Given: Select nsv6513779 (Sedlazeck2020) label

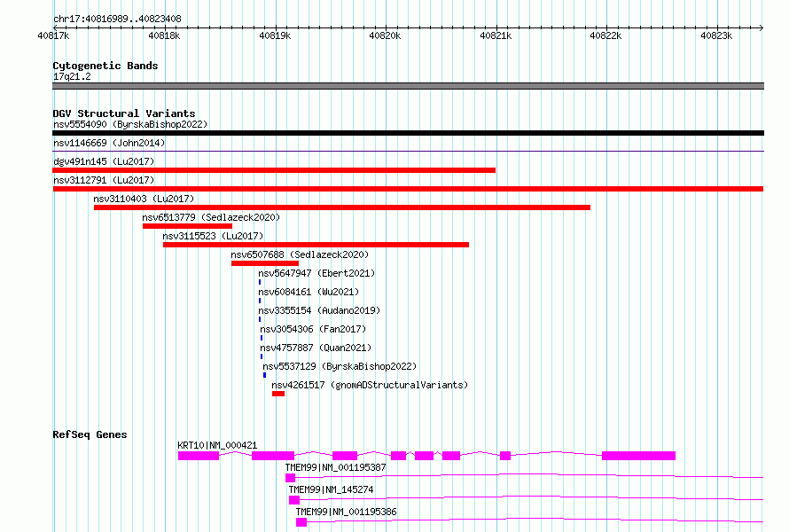Looking at the screenshot, I should [x=211, y=217].
